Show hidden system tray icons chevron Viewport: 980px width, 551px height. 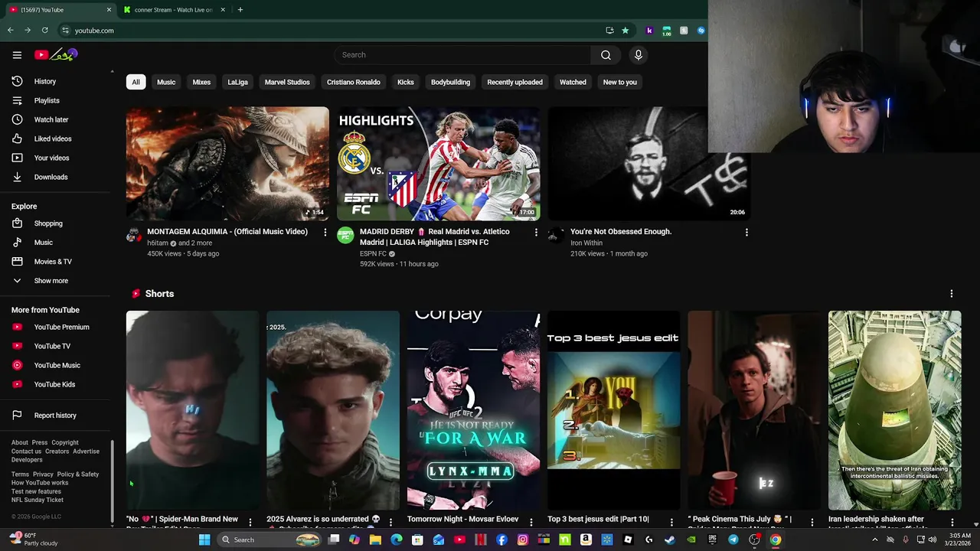click(875, 540)
